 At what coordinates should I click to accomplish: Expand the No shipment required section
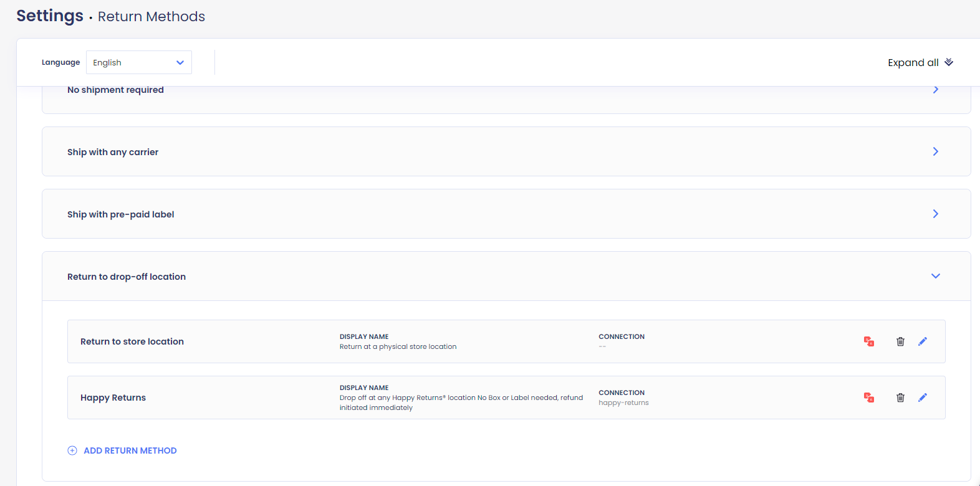click(x=936, y=90)
